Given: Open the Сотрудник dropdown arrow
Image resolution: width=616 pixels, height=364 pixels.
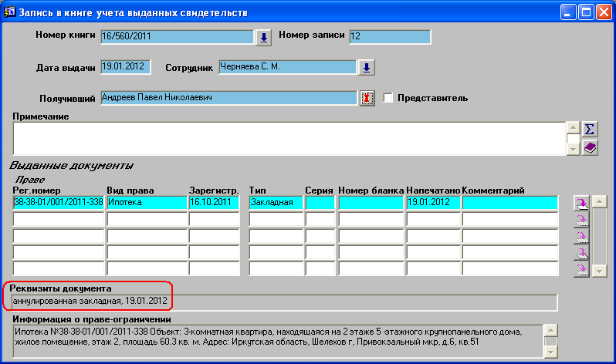Looking at the screenshot, I should (x=366, y=68).
